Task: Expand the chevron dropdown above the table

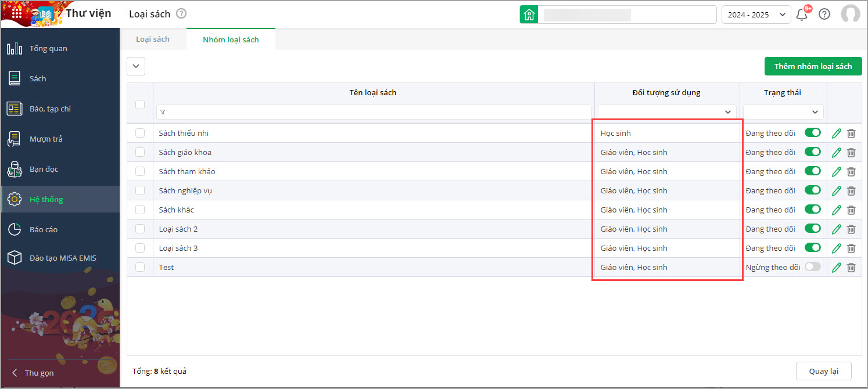Action: [x=136, y=66]
